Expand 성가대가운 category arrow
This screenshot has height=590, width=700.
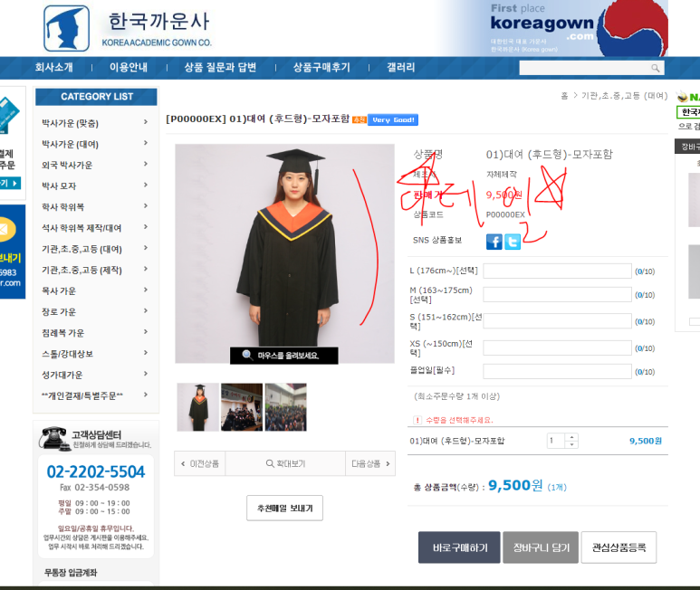click(146, 373)
